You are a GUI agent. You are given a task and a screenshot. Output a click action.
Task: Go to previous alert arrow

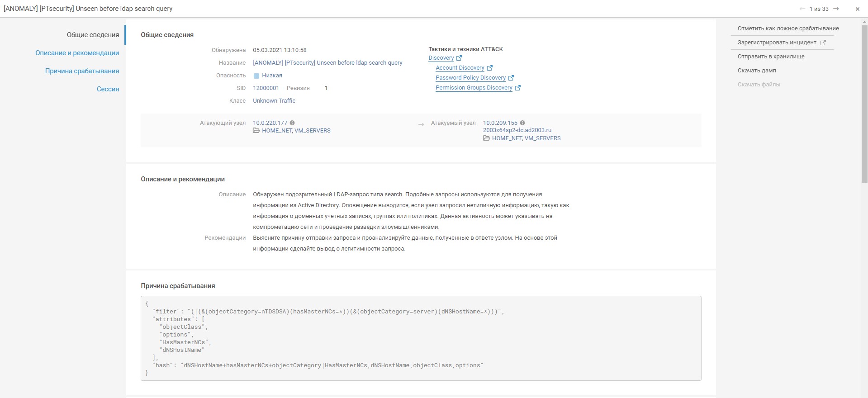[x=802, y=9]
